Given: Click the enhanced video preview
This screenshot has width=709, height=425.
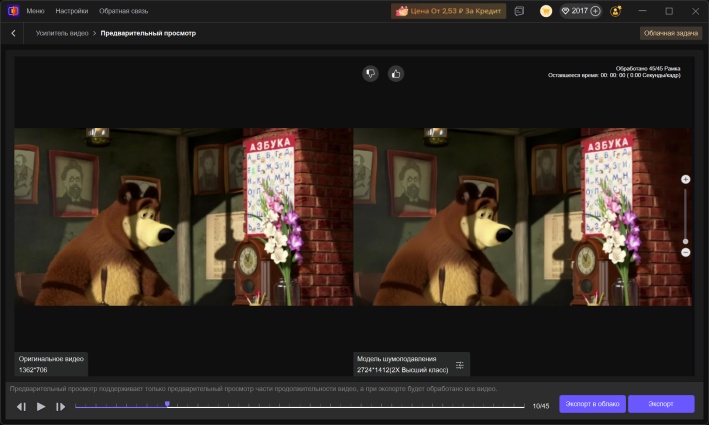Looking at the screenshot, I should [x=522, y=217].
